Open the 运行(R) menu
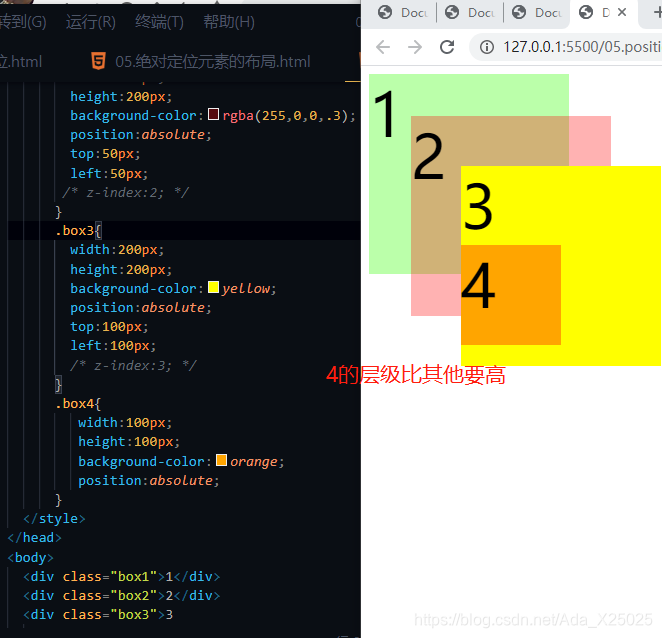The width and height of the screenshot is (662, 638). 91,22
